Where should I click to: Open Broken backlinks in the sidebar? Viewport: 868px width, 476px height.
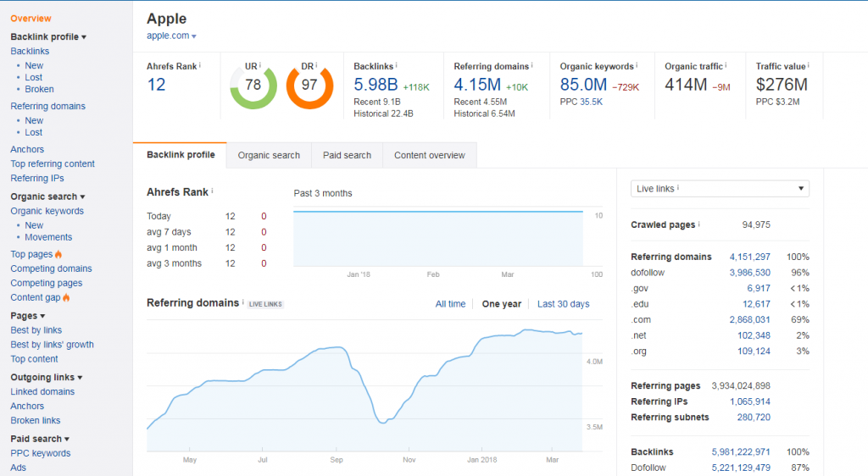[39, 89]
